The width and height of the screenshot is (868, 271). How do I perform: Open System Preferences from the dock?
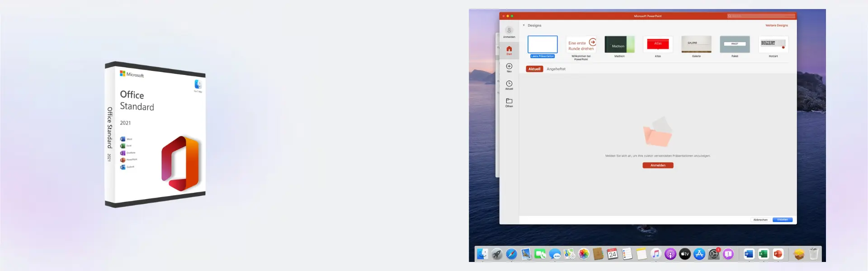tap(714, 254)
